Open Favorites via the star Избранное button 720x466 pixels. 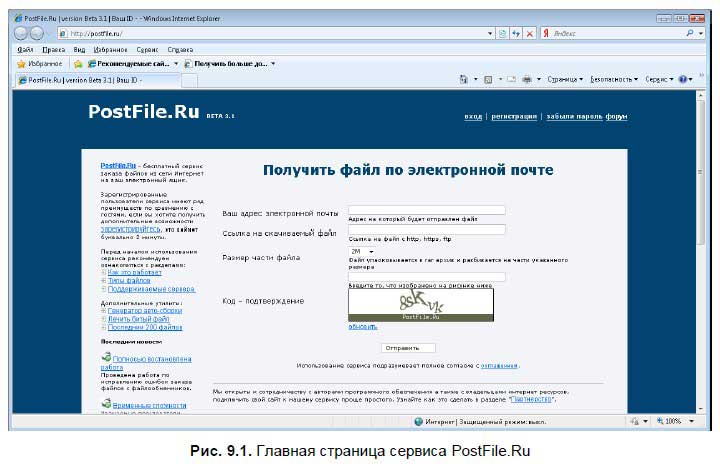tap(38, 63)
